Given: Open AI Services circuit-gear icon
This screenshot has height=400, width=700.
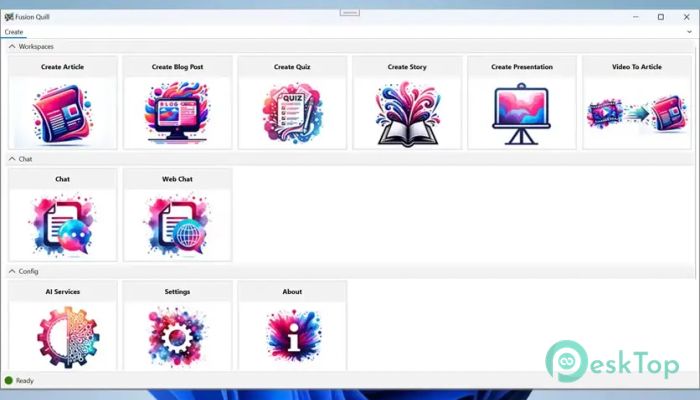Looking at the screenshot, I should coord(68,337).
